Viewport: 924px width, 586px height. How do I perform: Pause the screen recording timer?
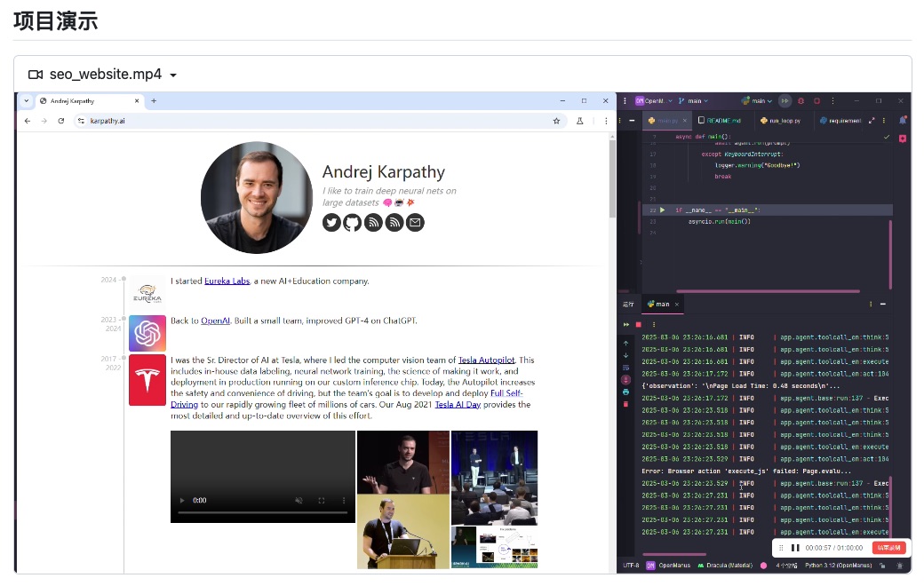point(795,549)
